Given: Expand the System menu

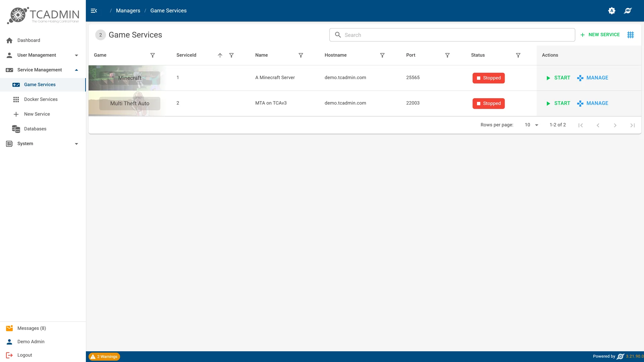Looking at the screenshot, I should tap(43, 143).
